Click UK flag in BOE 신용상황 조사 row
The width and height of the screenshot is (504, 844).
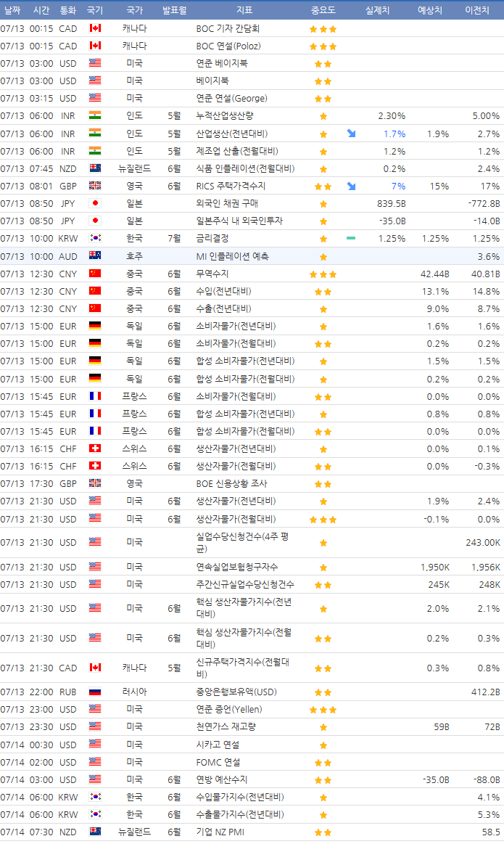pyautogui.click(x=95, y=483)
